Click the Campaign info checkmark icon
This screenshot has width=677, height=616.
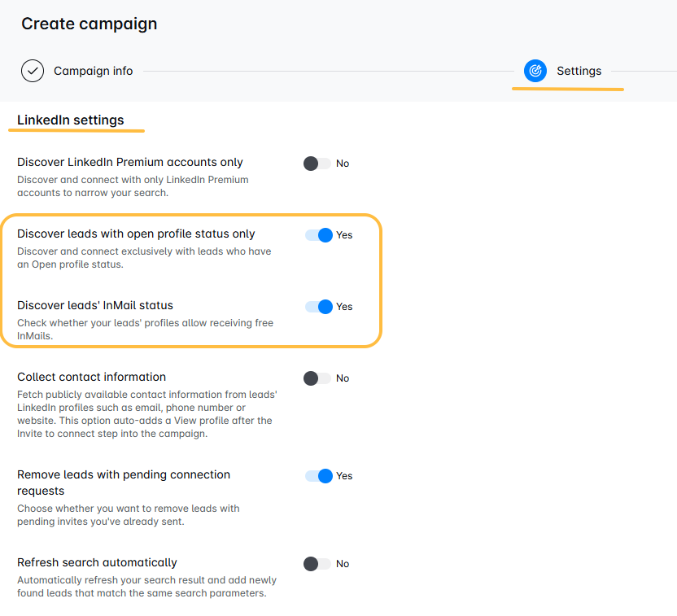(x=33, y=71)
